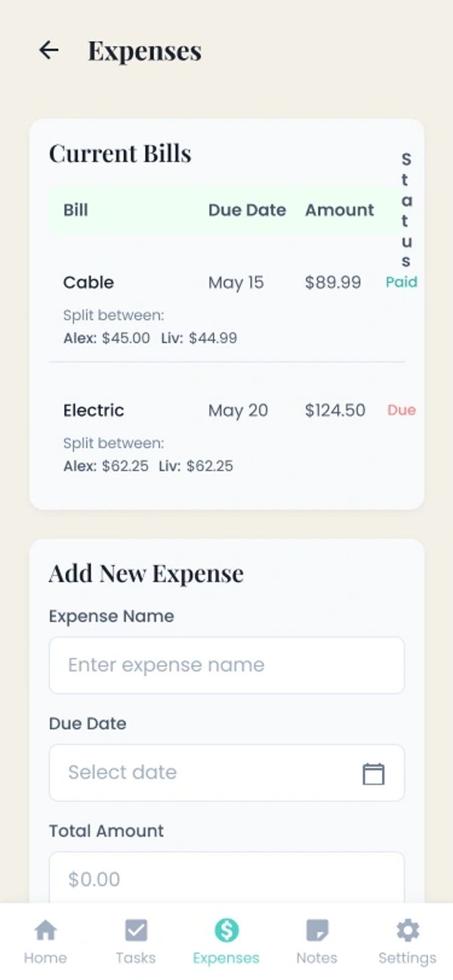
Task: Open the Due Date select field
Action: [204, 773]
